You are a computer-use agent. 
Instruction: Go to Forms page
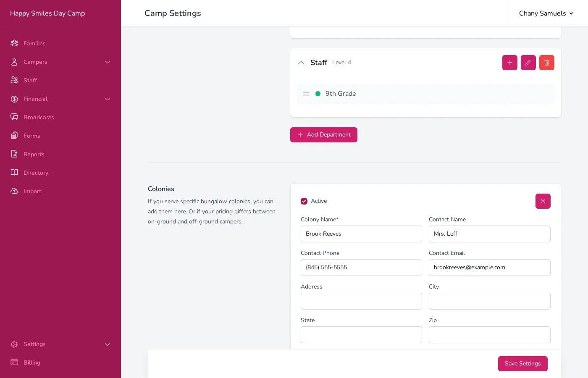32,136
